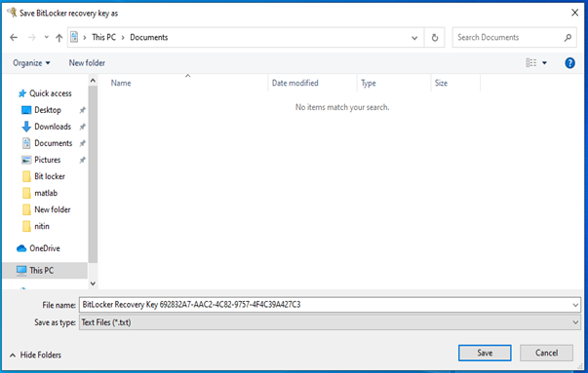The width and height of the screenshot is (588, 373).
Task: Click the navigation pane scroll up arrow
Action: pyautogui.click(x=93, y=81)
